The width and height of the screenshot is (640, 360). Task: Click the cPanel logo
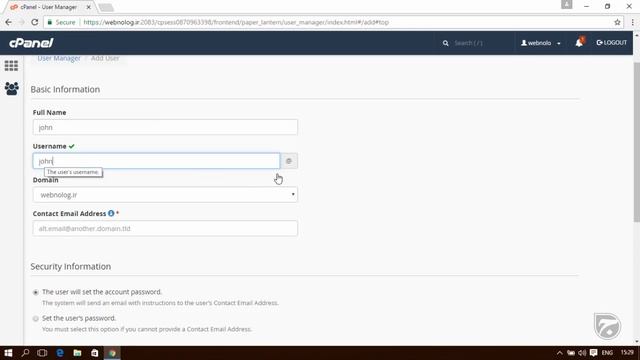(x=31, y=43)
